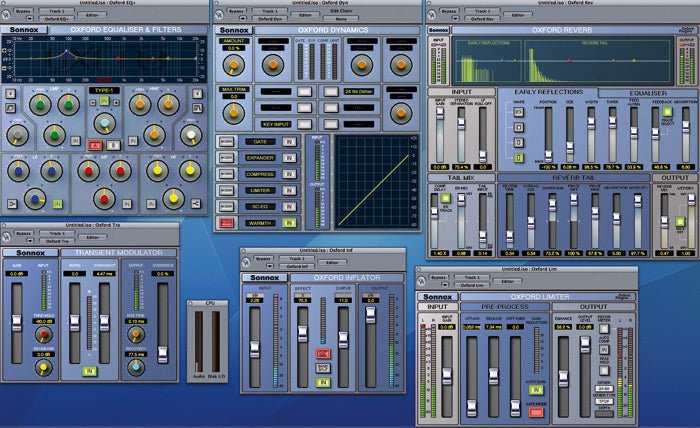The width and height of the screenshot is (700, 428).
Task: Click the cyan knob below TYPE-1 in Oxford EQ
Action: pos(104,123)
